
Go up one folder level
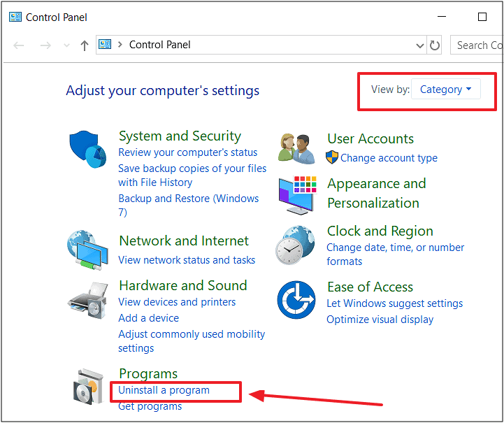coord(84,45)
